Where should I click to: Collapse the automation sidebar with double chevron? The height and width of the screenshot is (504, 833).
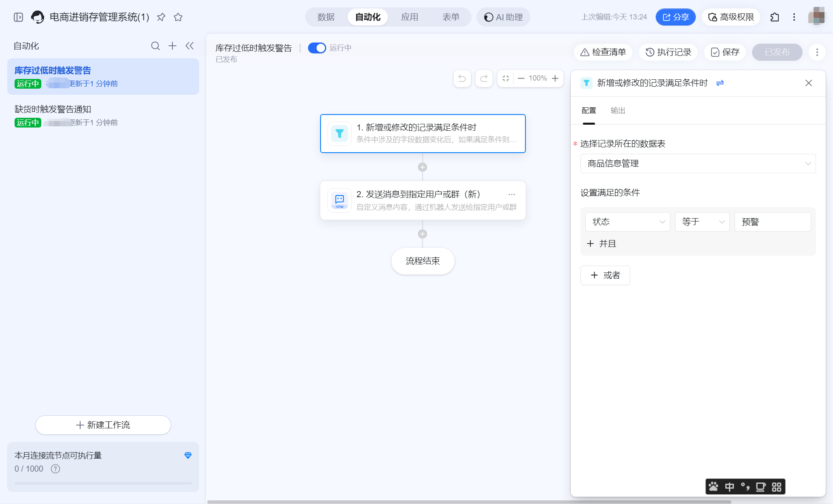coord(190,46)
